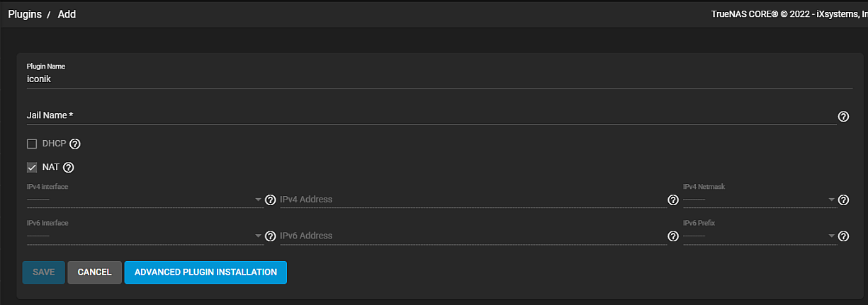
Task: Show help for IPv4 Address field
Action: 673,200
